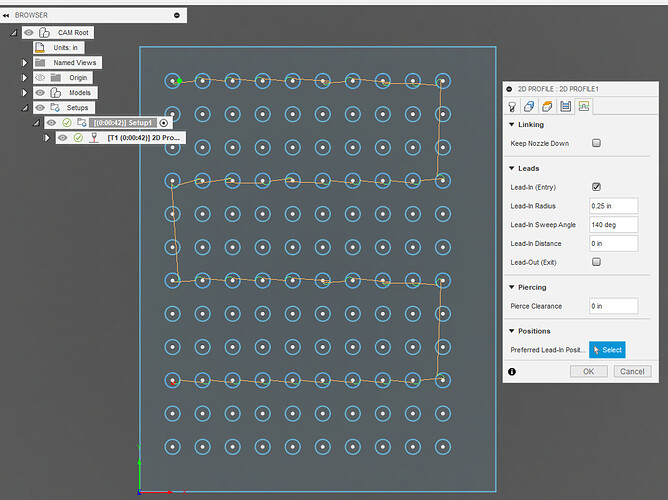
Task: Collapse the CAM Root tree node
Action: click(x=14, y=32)
